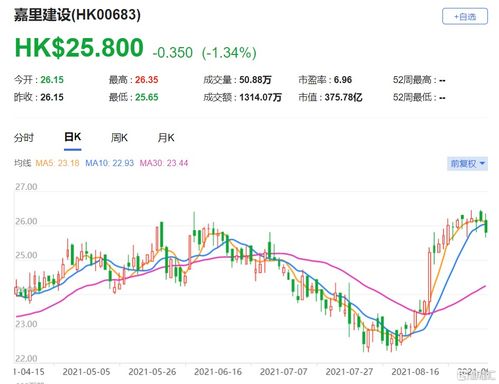
Task: Select the 日K daily candlestick tab
Action: point(73,137)
